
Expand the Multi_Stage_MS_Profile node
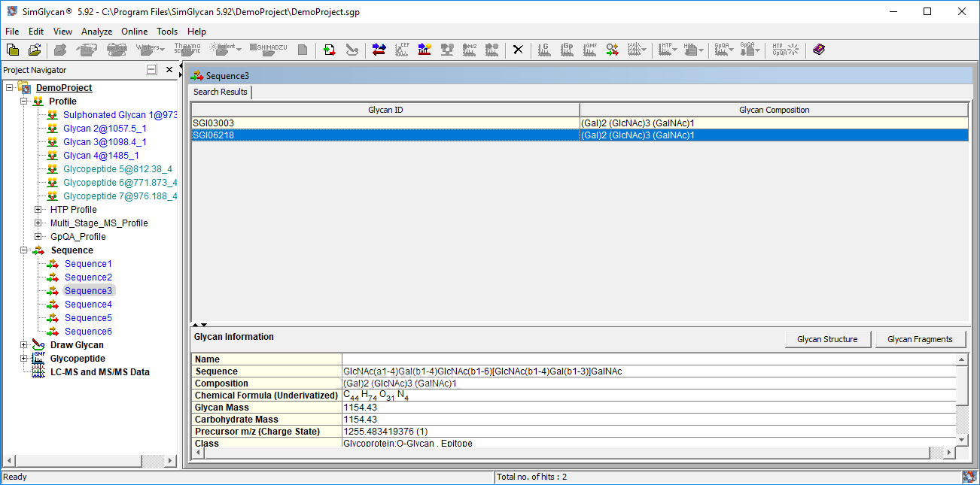tap(38, 223)
